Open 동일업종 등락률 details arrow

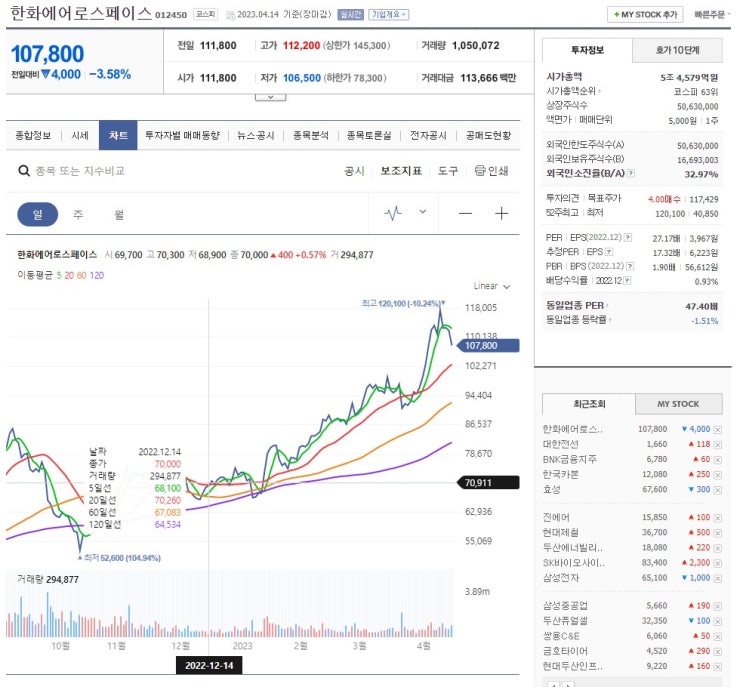610,320
